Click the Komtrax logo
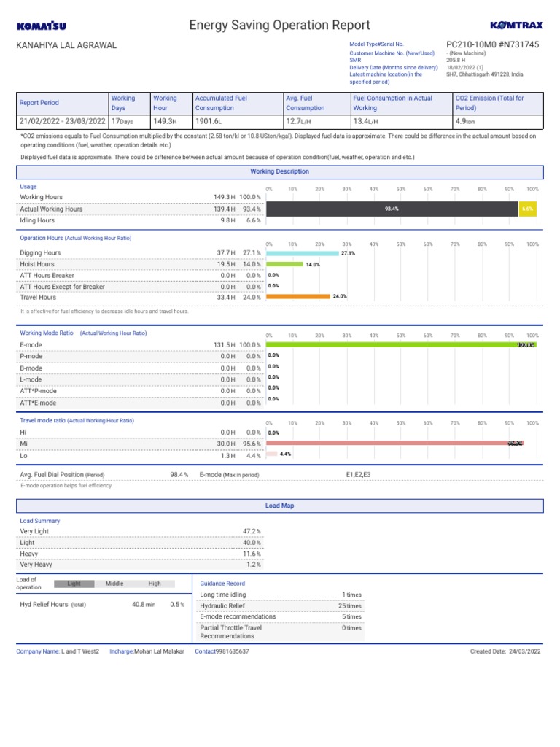 (516, 25)
